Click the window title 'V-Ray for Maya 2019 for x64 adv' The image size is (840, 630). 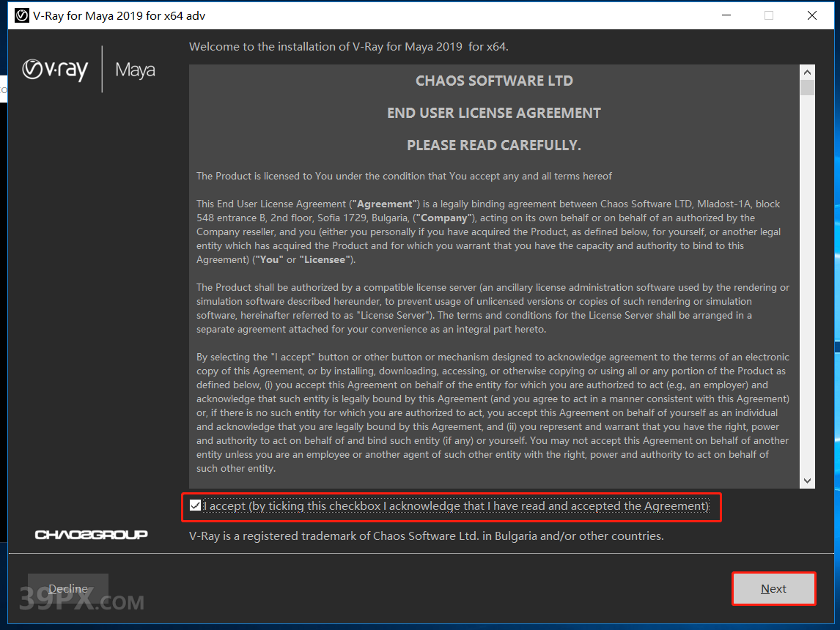tap(119, 15)
